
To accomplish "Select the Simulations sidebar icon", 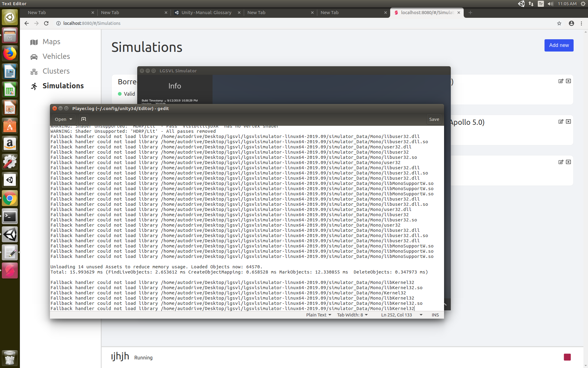I will coord(34,86).
